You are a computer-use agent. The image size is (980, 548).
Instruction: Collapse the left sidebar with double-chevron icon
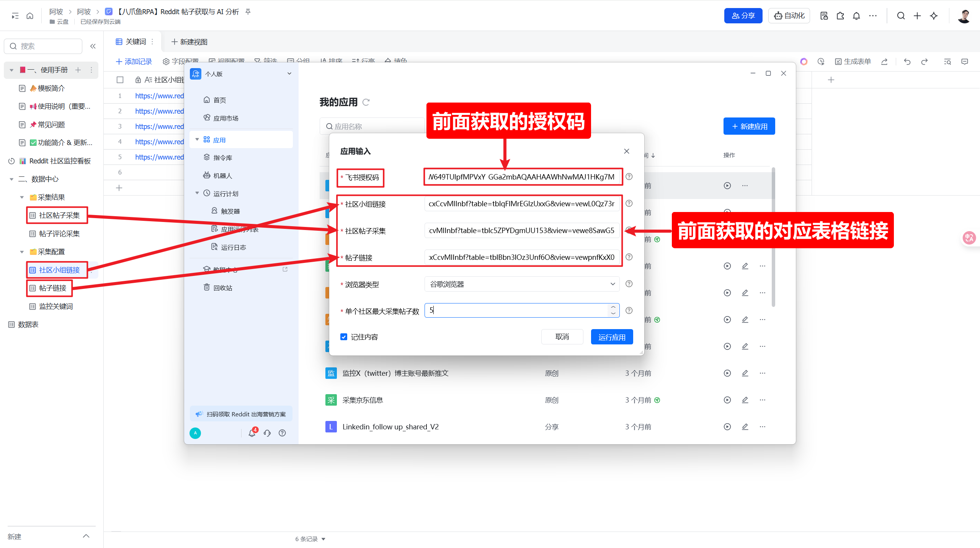coord(93,46)
